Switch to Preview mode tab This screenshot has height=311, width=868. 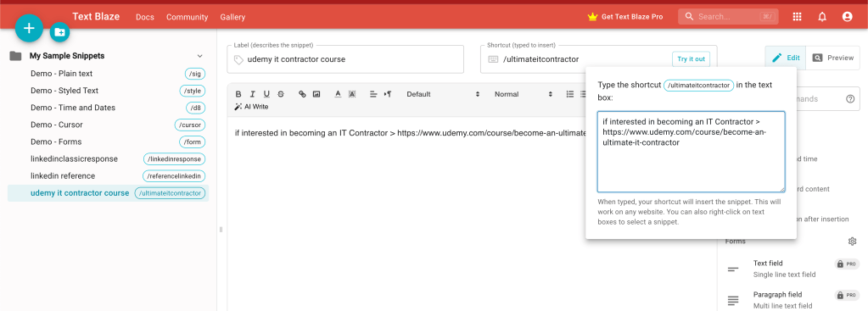coord(833,58)
